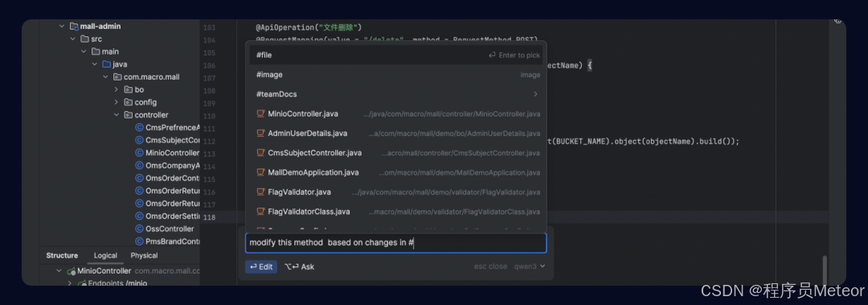This screenshot has width=868, height=305.
Task: Expand Endpoints /minio node in Structure
Action: (x=70, y=283)
